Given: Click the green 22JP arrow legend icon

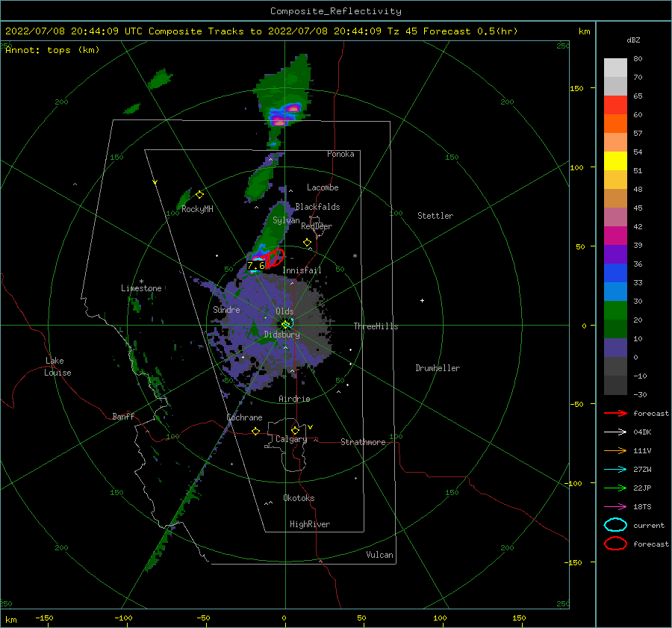Looking at the screenshot, I should (615, 488).
